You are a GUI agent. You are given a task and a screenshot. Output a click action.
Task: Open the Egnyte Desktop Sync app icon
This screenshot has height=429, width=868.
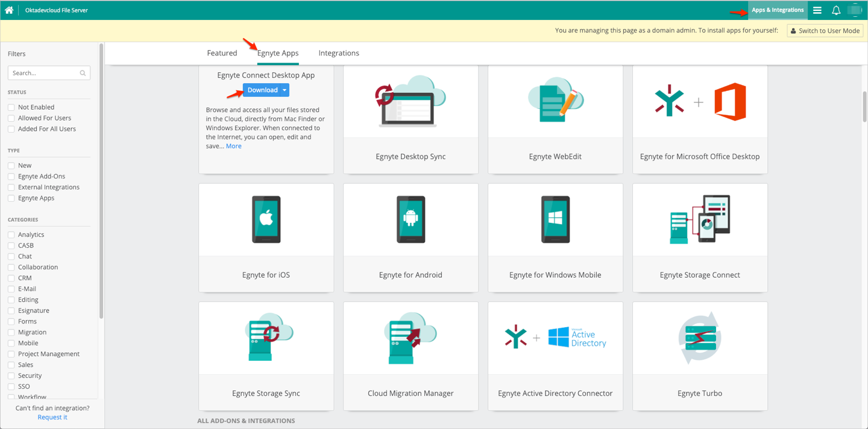410,101
